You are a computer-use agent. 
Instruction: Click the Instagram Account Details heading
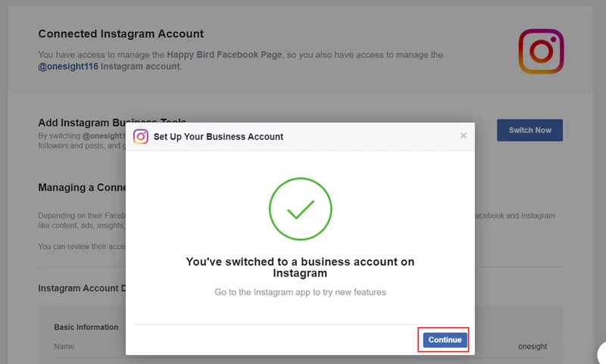(x=82, y=288)
